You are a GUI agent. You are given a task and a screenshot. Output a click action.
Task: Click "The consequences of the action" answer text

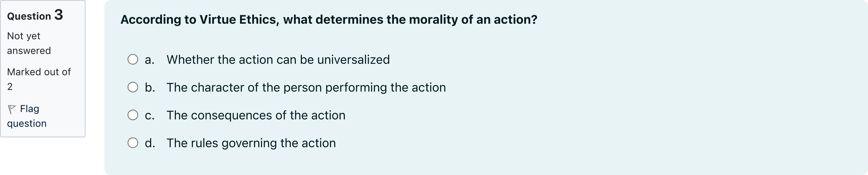pos(256,115)
